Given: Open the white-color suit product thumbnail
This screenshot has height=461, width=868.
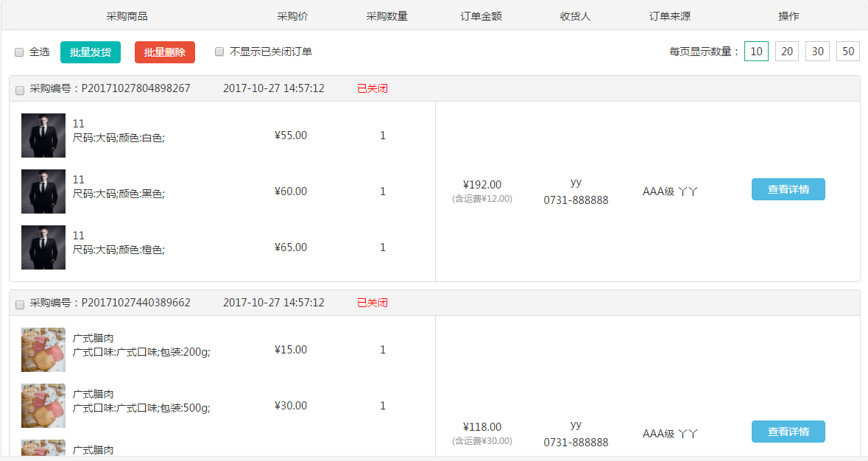Looking at the screenshot, I should point(43,136).
